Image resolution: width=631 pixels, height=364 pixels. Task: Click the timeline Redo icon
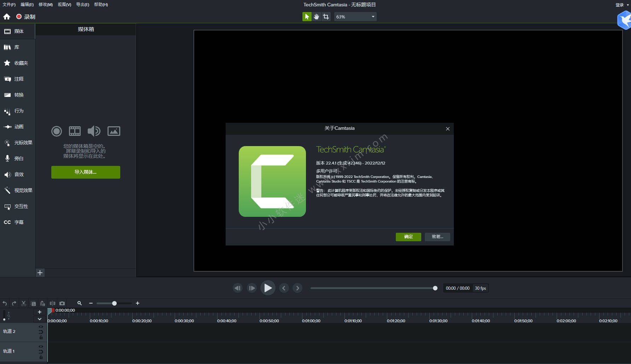14,304
